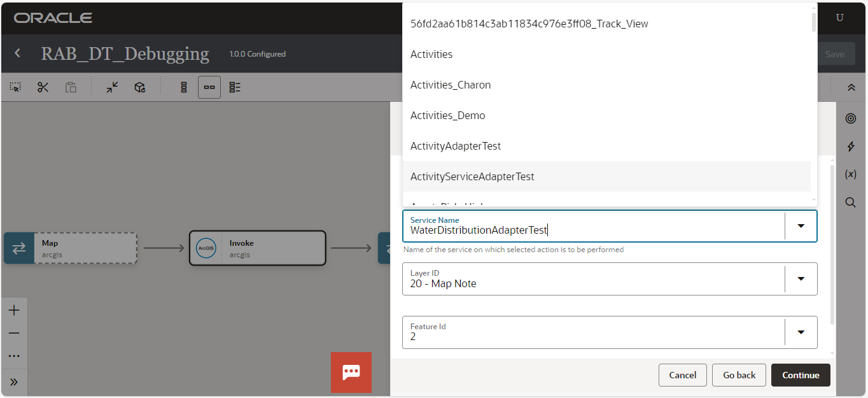Select Activities_Demo from the list
868x398 pixels.
coord(448,115)
